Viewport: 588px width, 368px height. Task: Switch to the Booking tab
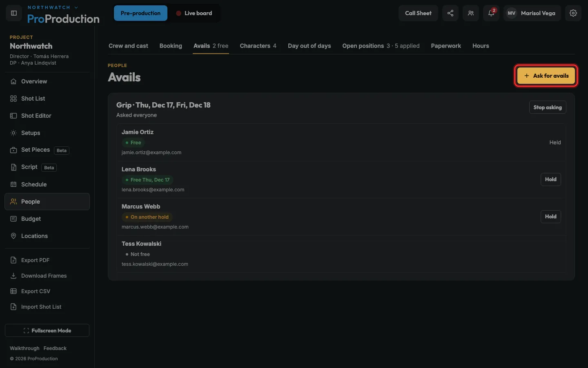coord(171,46)
